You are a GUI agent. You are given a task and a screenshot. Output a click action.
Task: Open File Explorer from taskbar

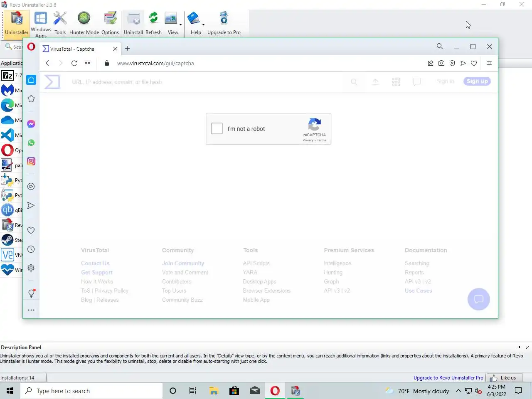[214, 391]
